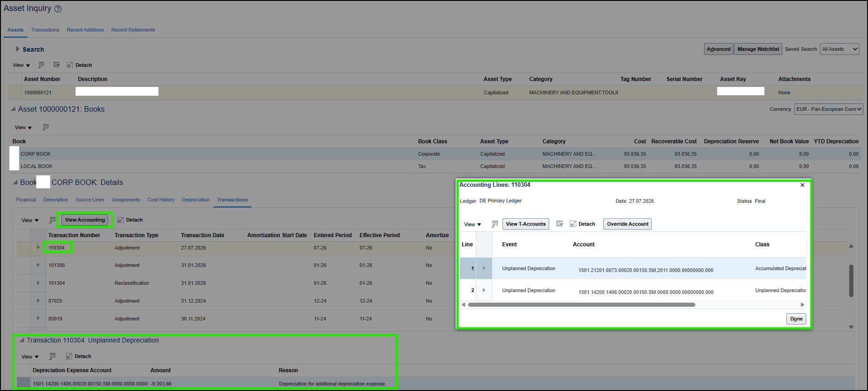This screenshot has height=391, width=868.
Task: Click the Manage Watchlist button
Action: coord(758,49)
